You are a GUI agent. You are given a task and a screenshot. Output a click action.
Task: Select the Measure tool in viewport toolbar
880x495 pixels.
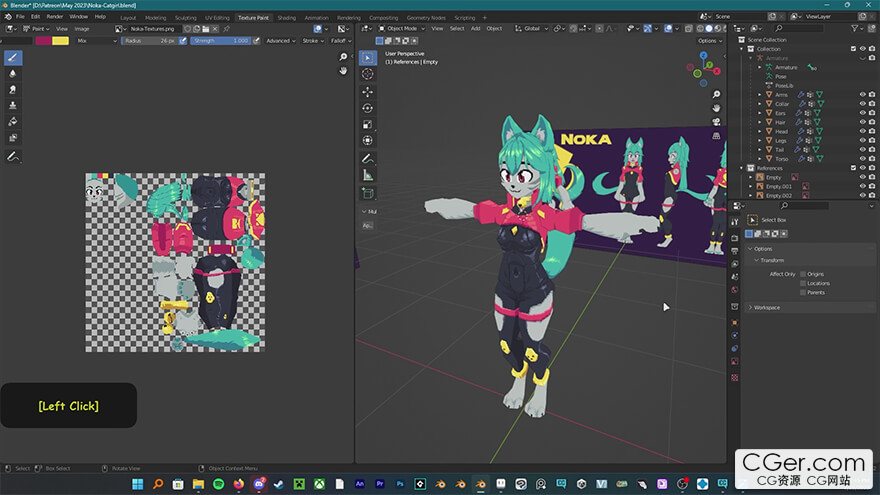coord(367,176)
